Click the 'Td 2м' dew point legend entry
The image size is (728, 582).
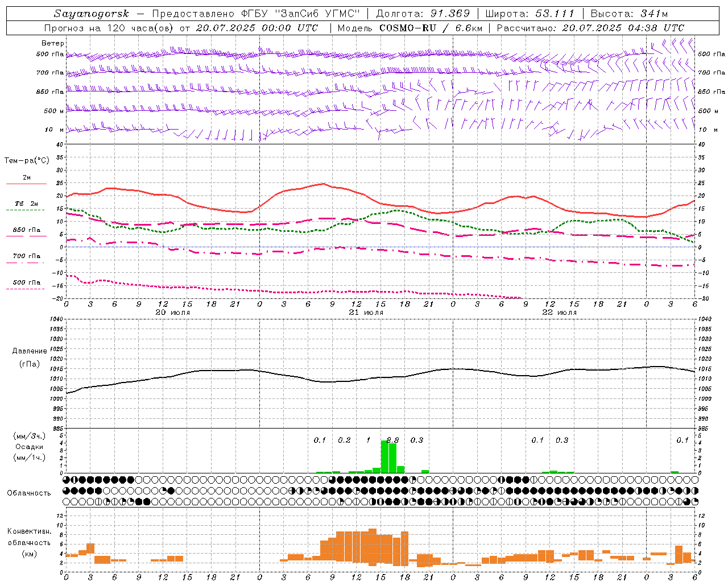pos(27,203)
